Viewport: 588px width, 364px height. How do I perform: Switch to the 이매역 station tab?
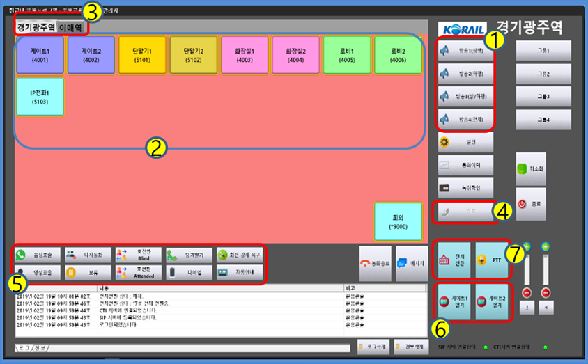click(x=70, y=27)
